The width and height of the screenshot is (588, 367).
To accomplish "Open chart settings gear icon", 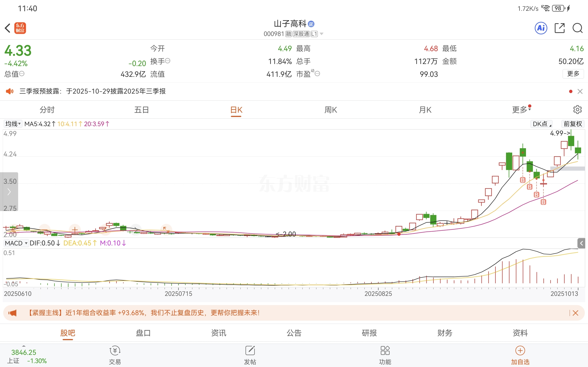I will pyautogui.click(x=577, y=110).
